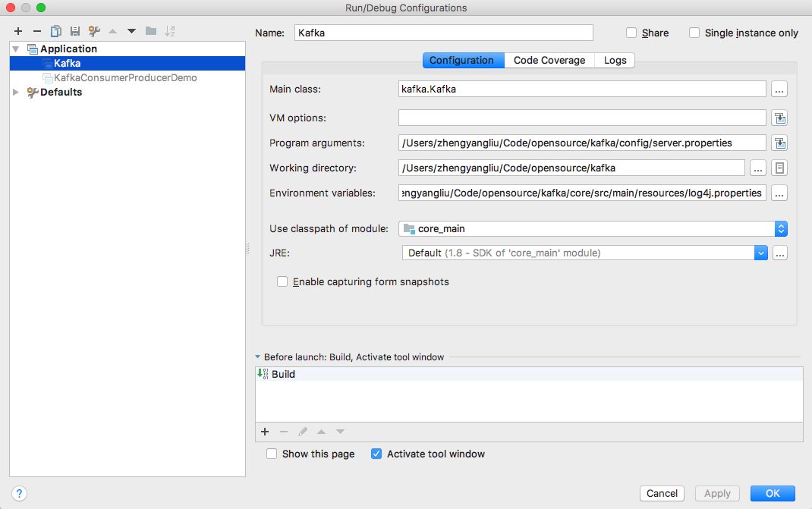Image resolution: width=812 pixels, height=509 pixels.
Task: Select the KafkaConsumerProducerDemo configuration
Action: click(x=127, y=77)
